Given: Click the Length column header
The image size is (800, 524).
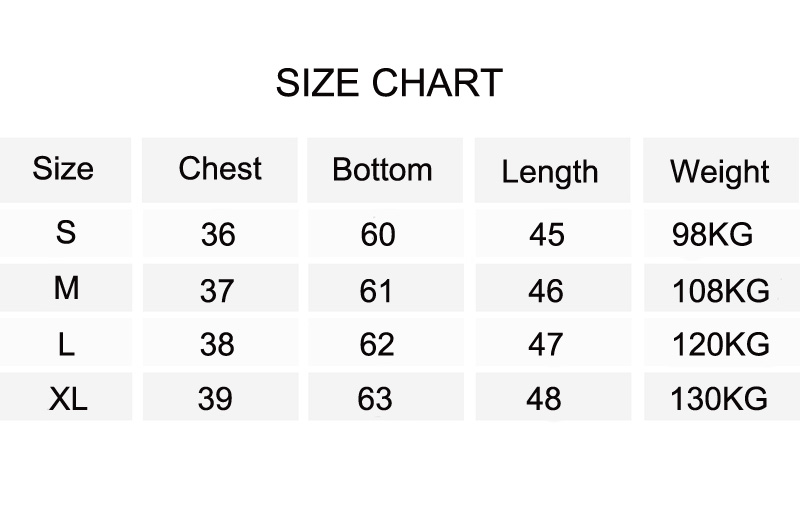Looking at the screenshot, I should click(549, 172).
